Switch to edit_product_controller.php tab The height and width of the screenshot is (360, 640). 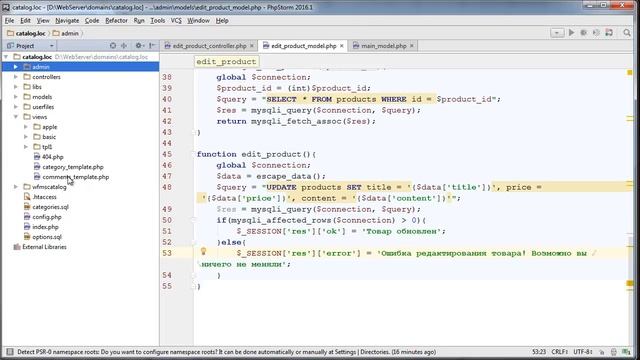[209, 46]
